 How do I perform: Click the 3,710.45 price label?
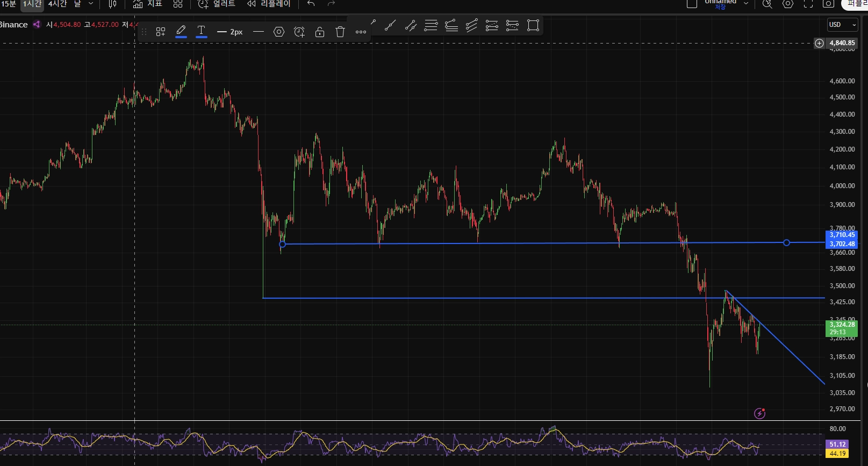(842, 235)
